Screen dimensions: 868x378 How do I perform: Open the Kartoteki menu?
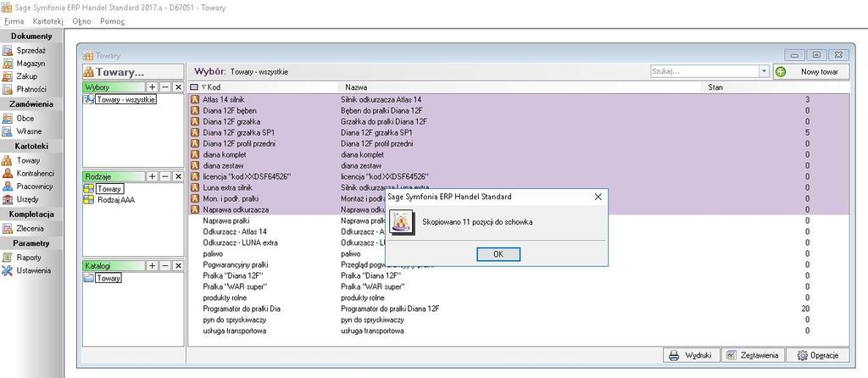(48, 21)
